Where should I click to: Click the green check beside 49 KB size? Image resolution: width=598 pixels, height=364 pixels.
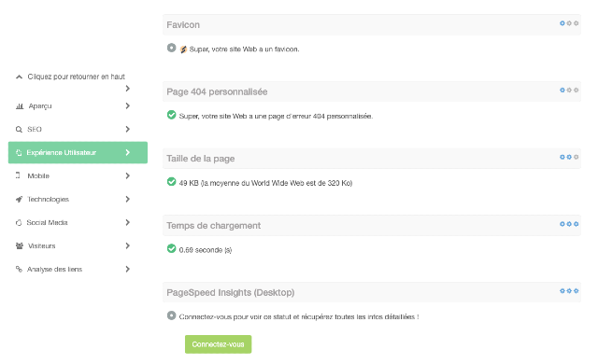coord(172,182)
